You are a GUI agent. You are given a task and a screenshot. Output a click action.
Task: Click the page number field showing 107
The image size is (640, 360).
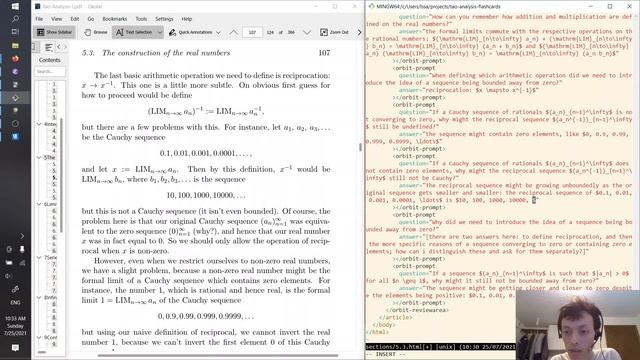point(252,32)
